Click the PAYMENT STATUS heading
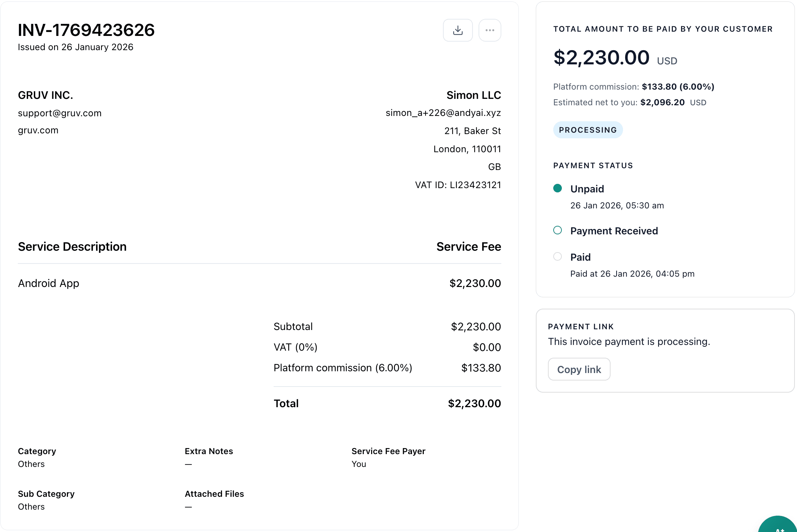Viewport: 797px width, 532px height. click(x=593, y=166)
